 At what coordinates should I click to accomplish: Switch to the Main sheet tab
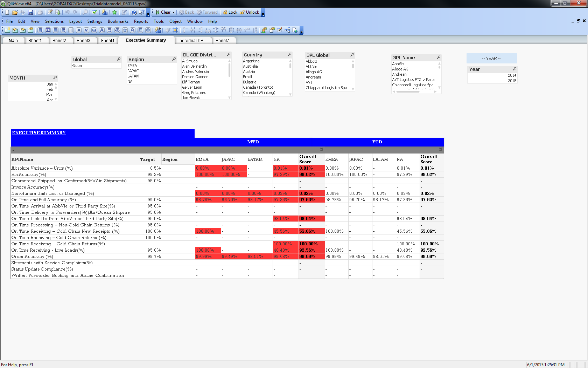point(13,41)
